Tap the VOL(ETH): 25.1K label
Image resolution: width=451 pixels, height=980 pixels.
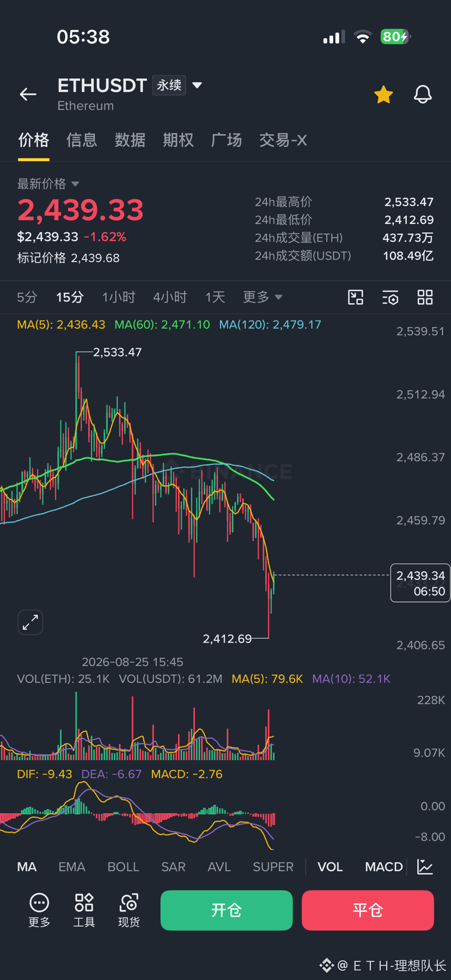point(63,679)
